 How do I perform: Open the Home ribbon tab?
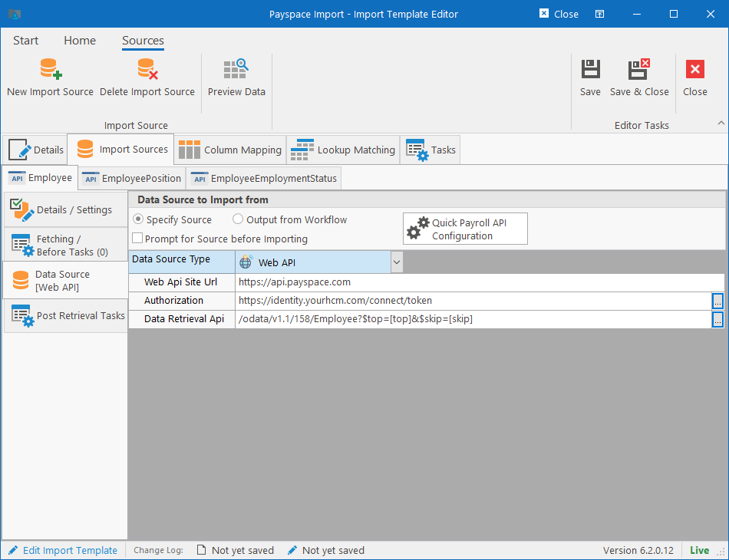tap(80, 41)
